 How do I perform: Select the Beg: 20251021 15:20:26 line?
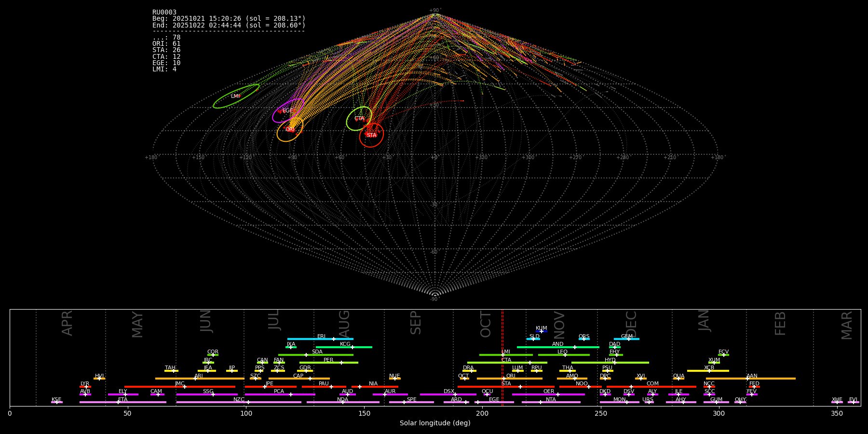[x=229, y=18]
